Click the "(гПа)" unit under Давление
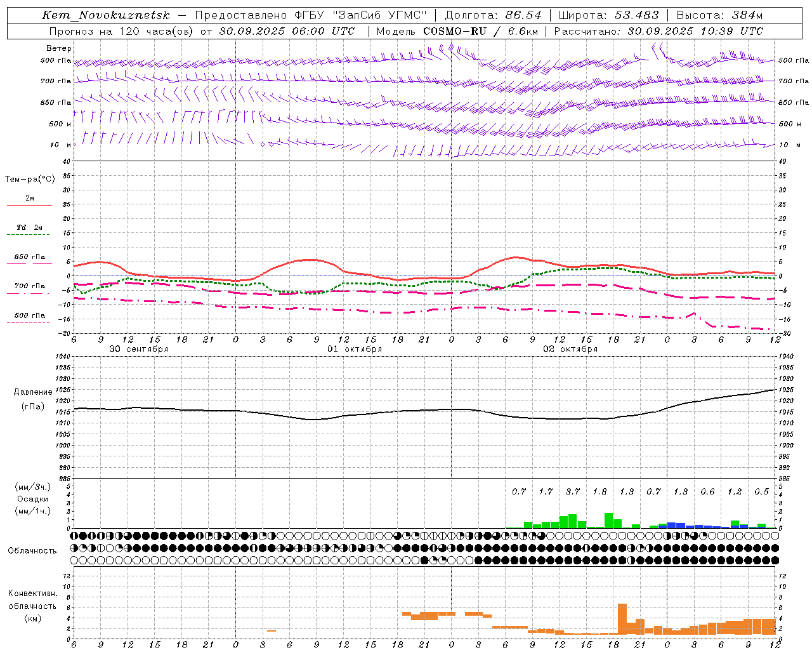 pyautogui.click(x=33, y=406)
